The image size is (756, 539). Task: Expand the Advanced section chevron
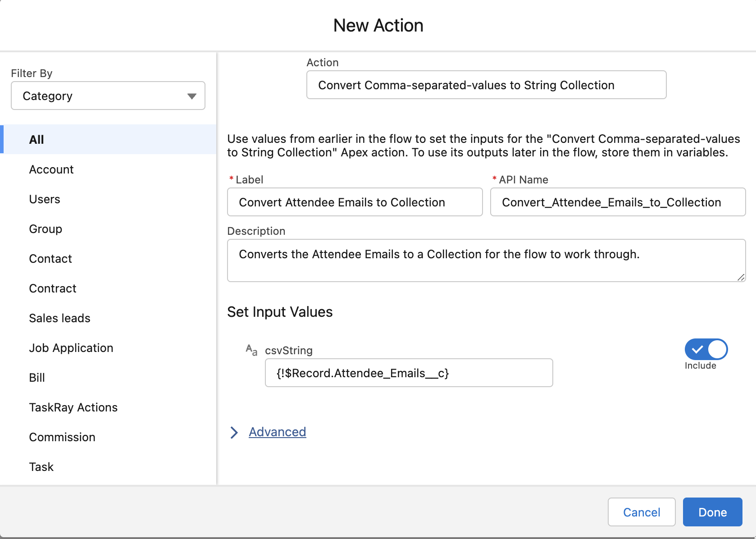point(235,432)
